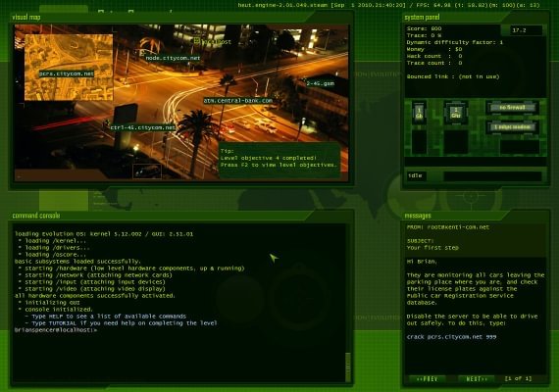Screen dimensions: 559x392
Task: Click the level objective tip box
Action: click(x=279, y=160)
